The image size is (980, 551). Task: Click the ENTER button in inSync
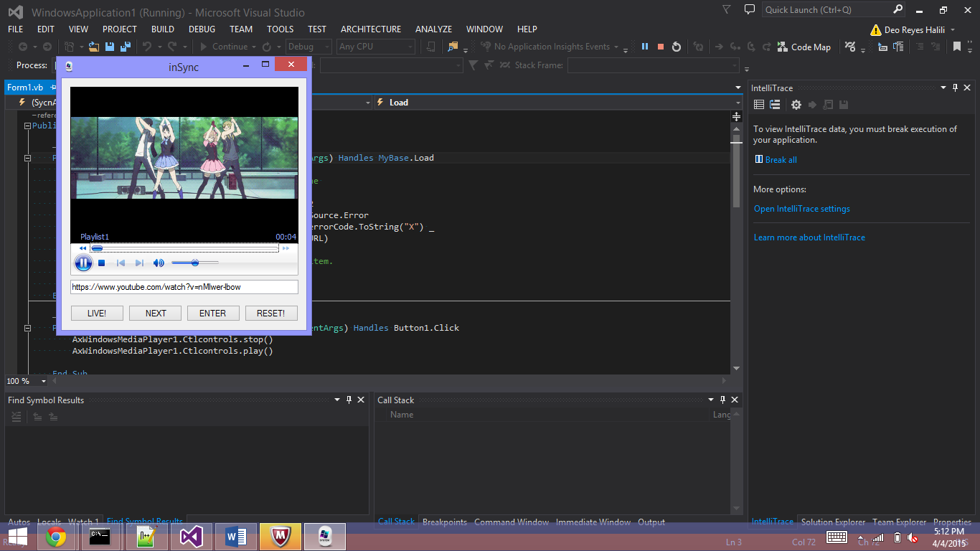coord(213,314)
